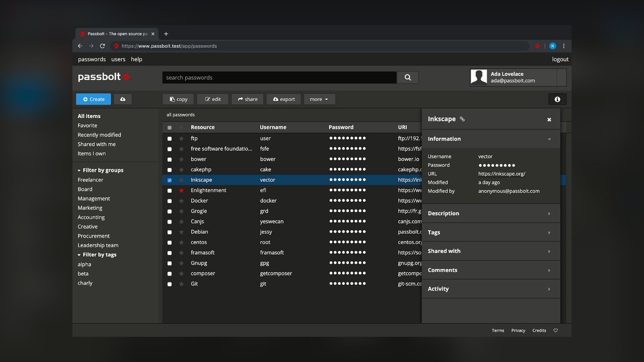
Task: Star the bower resource
Action: pyautogui.click(x=181, y=159)
